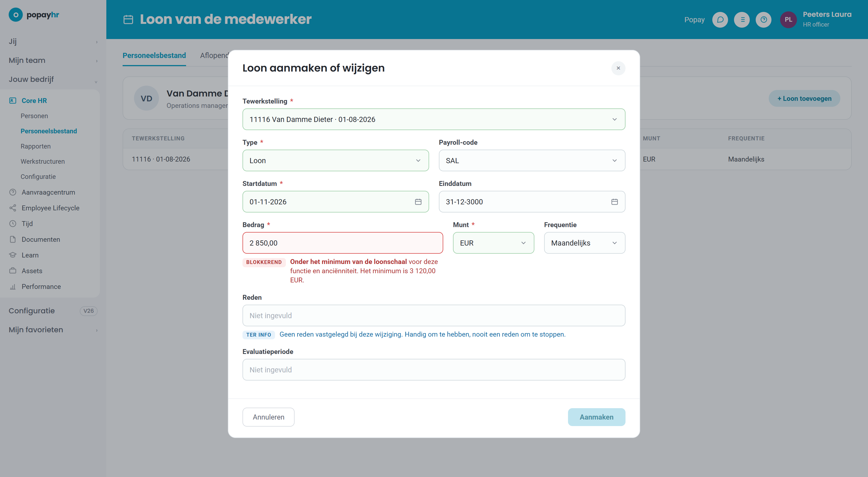Image resolution: width=868 pixels, height=477 pixels.
Task: Click the Employee Lifecycle share icon
Action: tap(13, 208)
